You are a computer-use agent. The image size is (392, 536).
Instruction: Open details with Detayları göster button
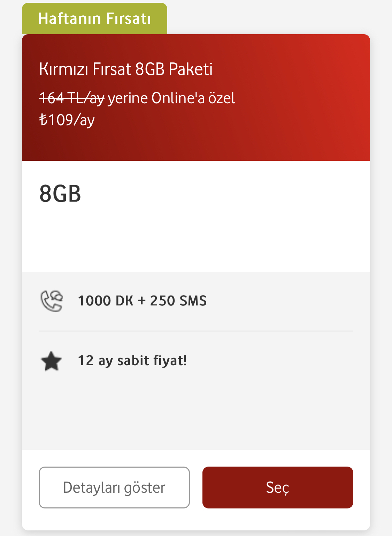114,488
